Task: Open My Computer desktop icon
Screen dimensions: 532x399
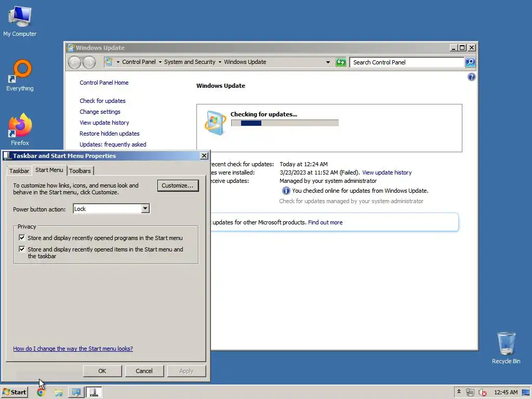Action: (x=20, y=21)
